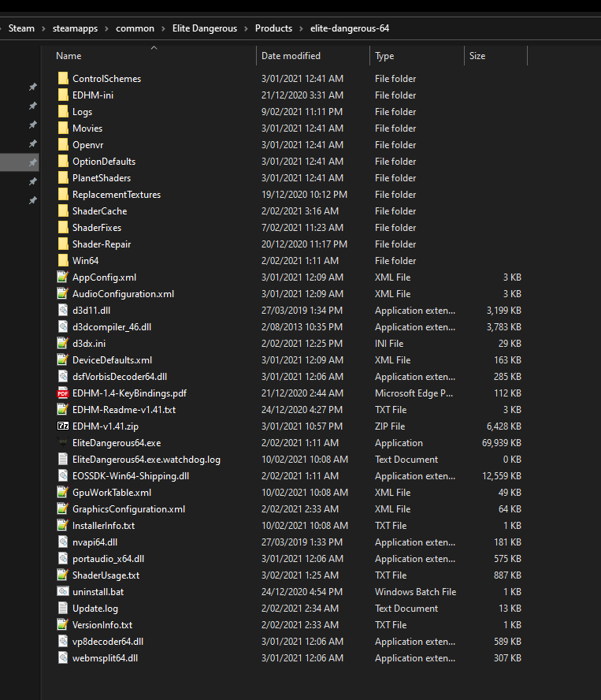Image resolution: width=601 pixels, height=700 pixels.
Task: Click the EliteDangerous64.exe application icon
Action: point(63,443)
